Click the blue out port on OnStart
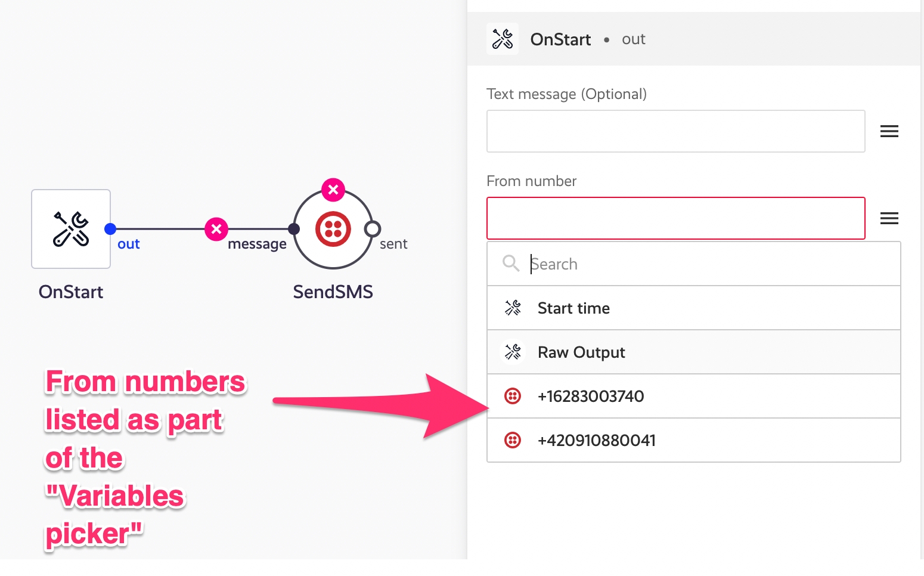 [110, 229]
